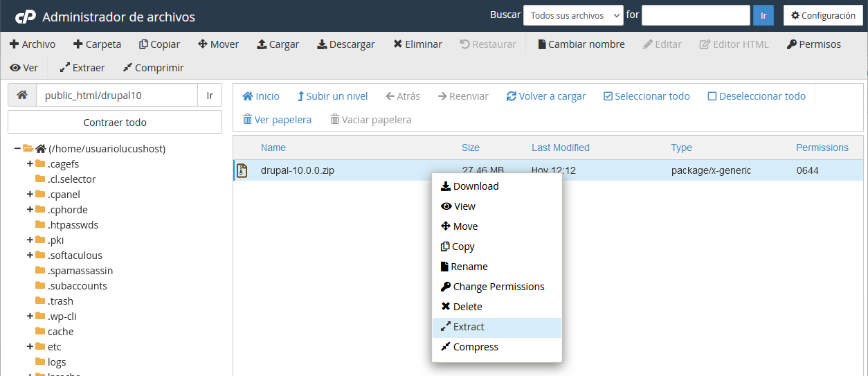Click the zip file icon of drupal-10.0.0.zip
Viewport: 868px width, 376px height.
242,170
